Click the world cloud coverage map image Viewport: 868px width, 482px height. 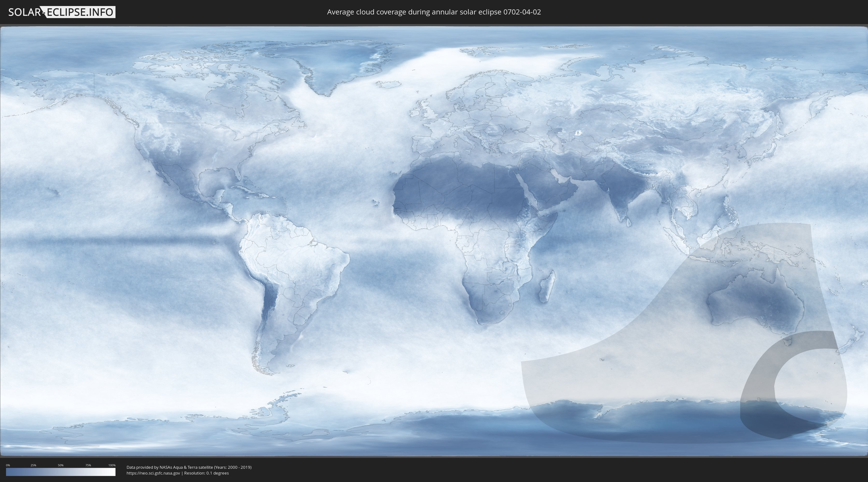[434, 241]
